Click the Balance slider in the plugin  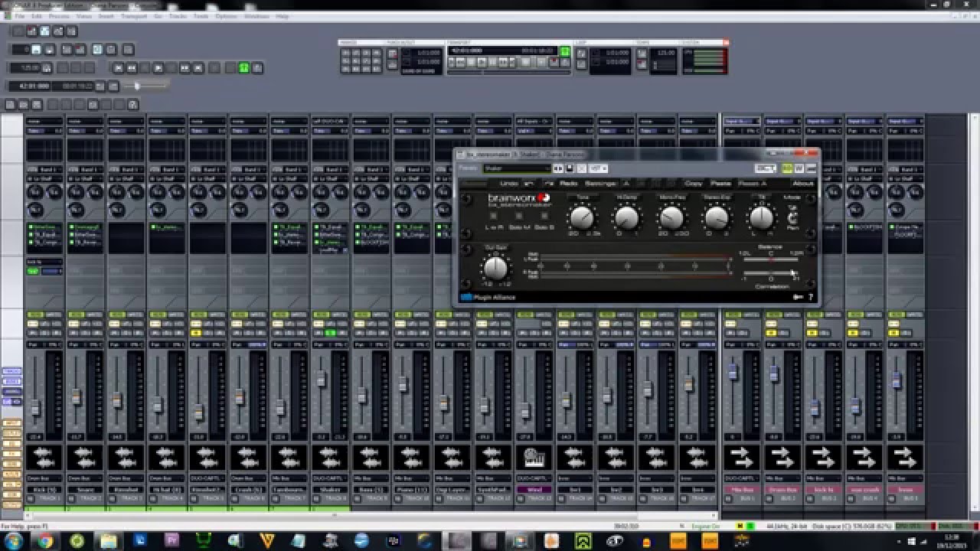click(x=770, y=259)
